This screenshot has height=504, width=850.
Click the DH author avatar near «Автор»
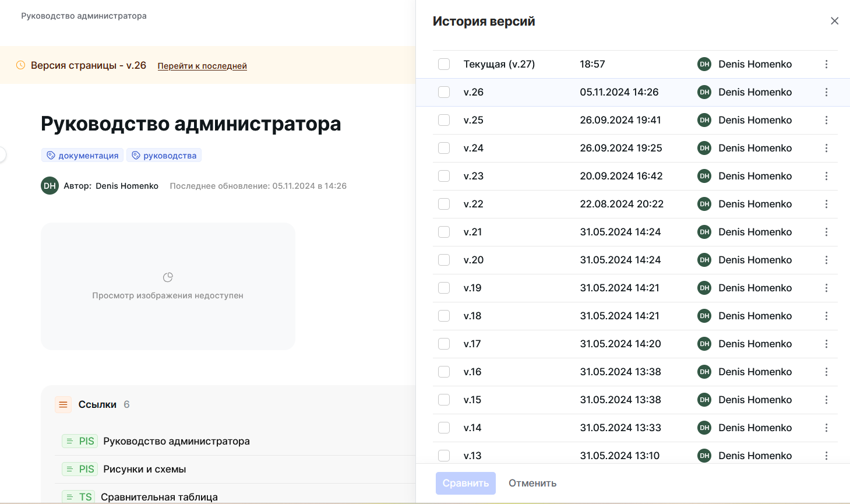tap(50, 185)
